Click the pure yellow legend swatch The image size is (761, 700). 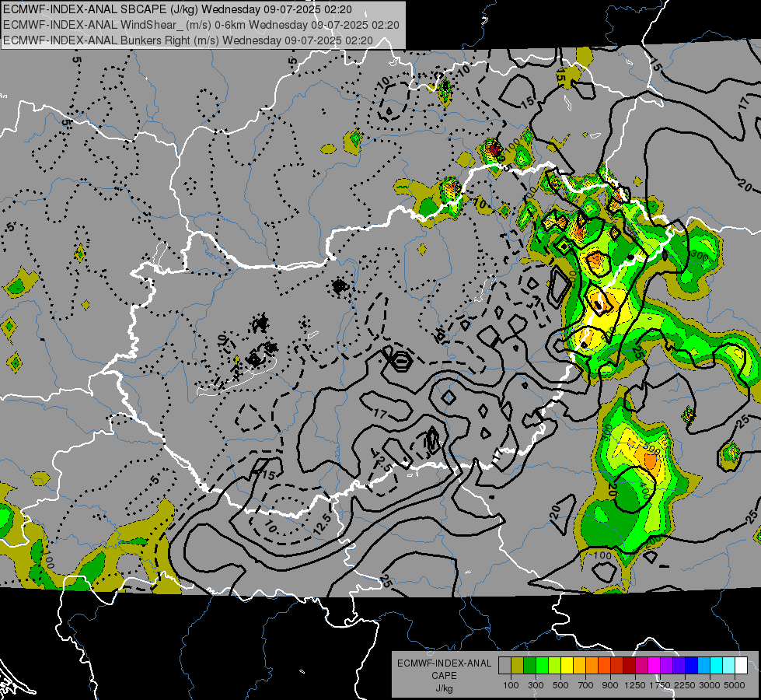tap(567, 666)
